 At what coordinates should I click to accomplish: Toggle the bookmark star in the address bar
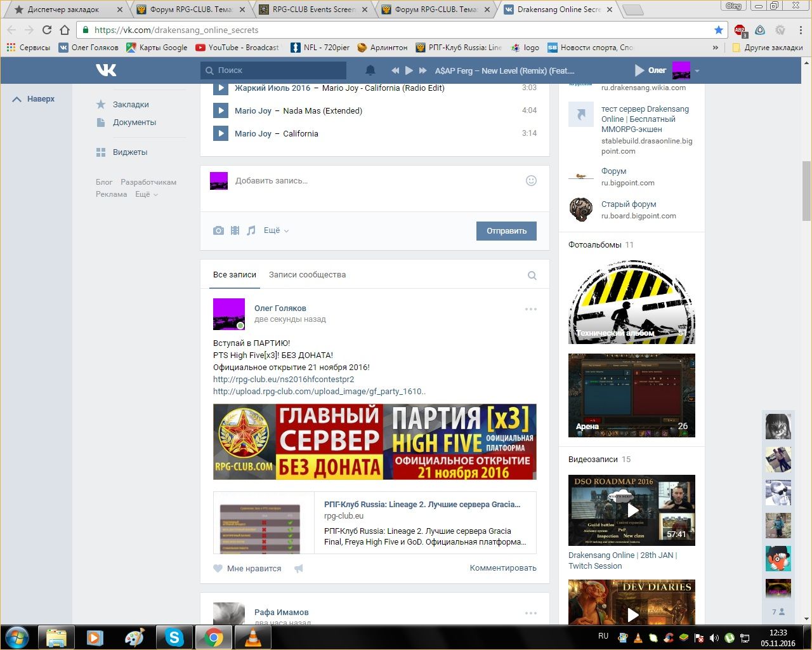click(x=718, y=30)
